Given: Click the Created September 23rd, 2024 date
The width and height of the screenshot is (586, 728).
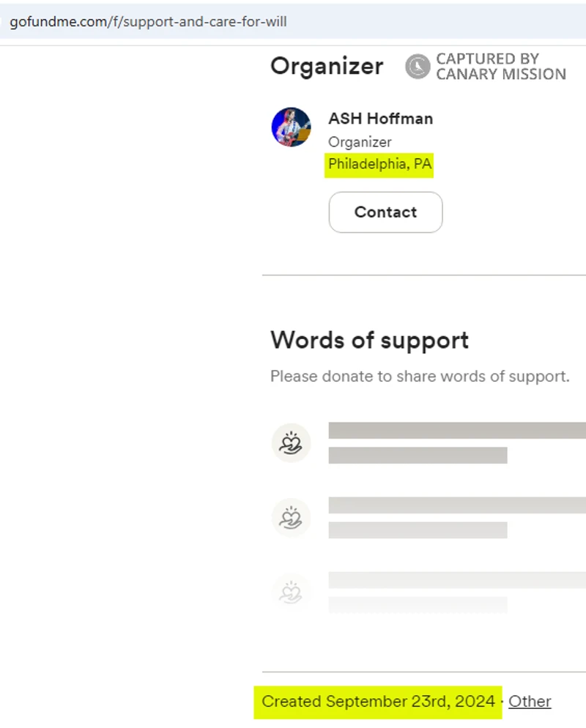Looking at the screenshot, I should (378, 701).
